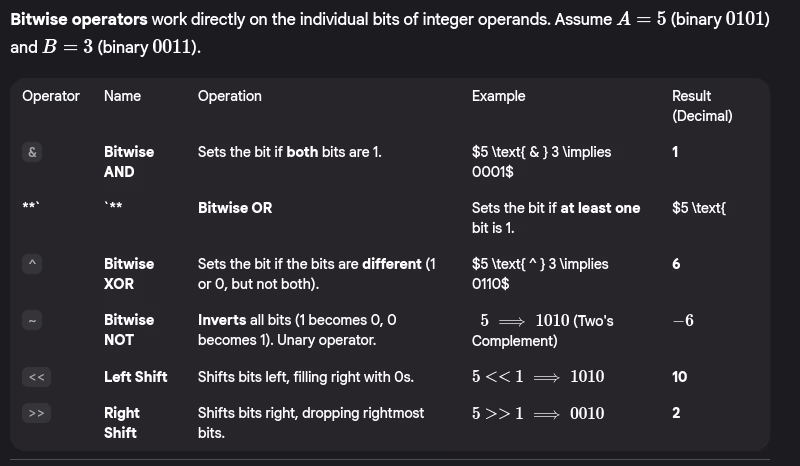Click the Bitwise AND name cell
This screenshot has height=466, width=800.
click(129, 162)
